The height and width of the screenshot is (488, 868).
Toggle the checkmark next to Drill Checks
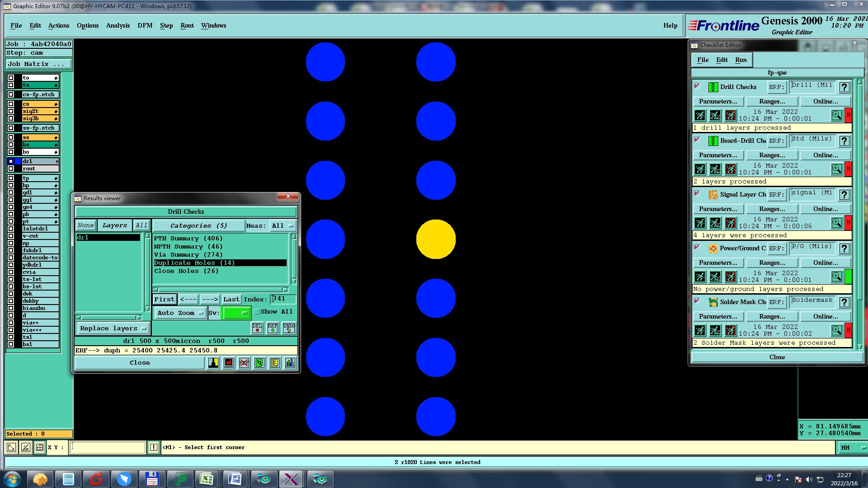697,86
